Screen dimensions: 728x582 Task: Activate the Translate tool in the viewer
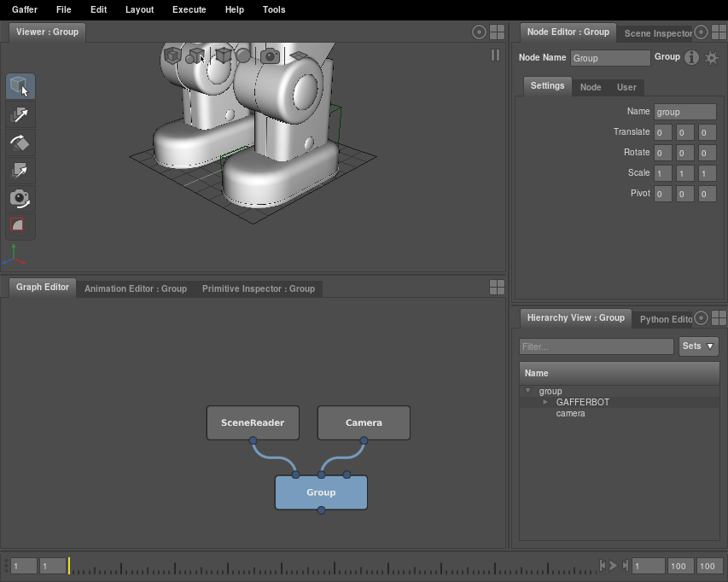click(x=20, y=114)
